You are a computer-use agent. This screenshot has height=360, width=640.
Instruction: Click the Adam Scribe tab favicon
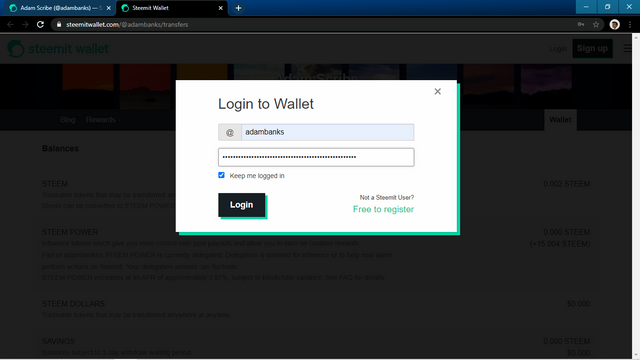point(13,8)
